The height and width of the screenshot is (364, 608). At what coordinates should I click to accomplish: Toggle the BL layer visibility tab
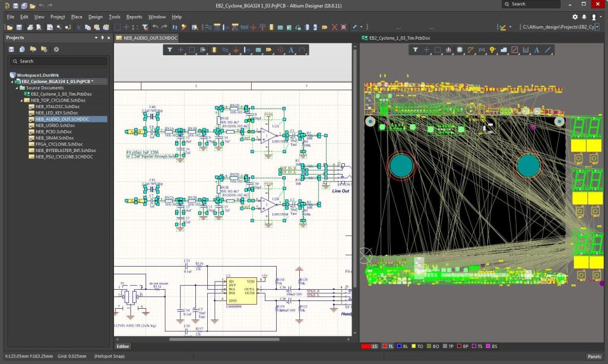[x=404, y=346]
